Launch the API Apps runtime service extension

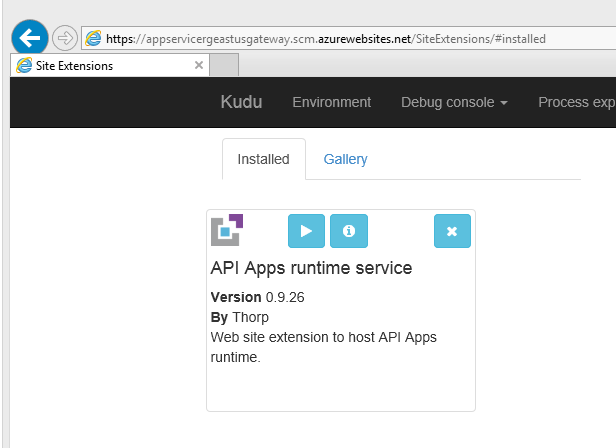pyautogui.click(x=306, y=230)
